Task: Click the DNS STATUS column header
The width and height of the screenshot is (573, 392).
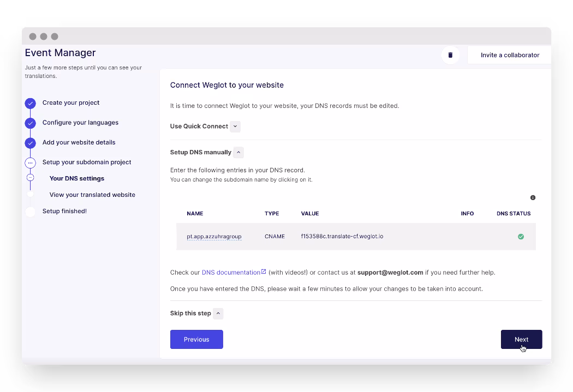Action: point(514,214)
